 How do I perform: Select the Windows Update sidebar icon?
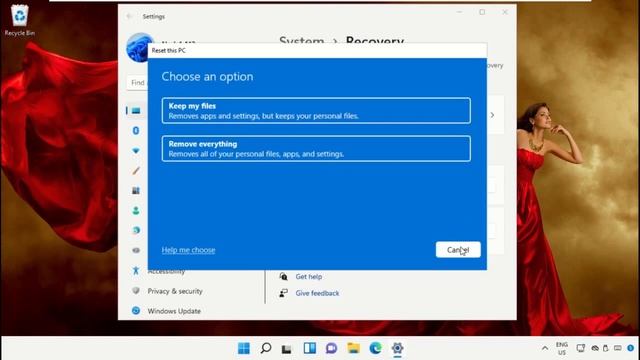tap(136, 311)
